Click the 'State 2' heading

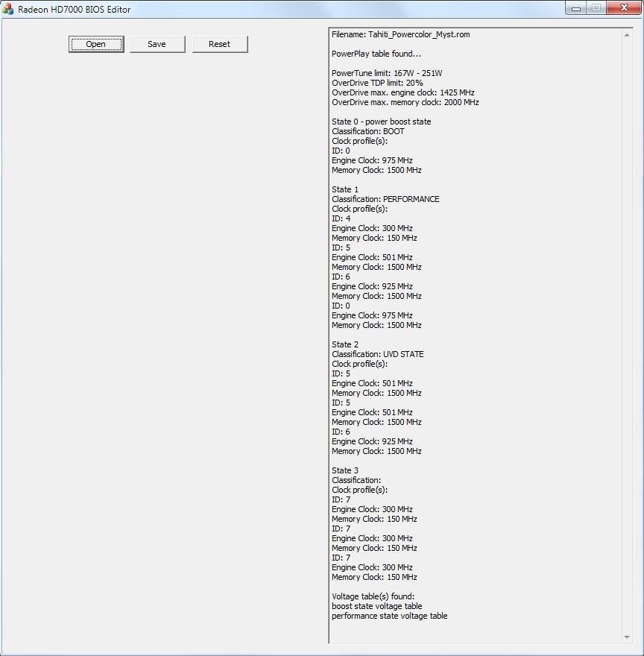click(x=345, y=344)
